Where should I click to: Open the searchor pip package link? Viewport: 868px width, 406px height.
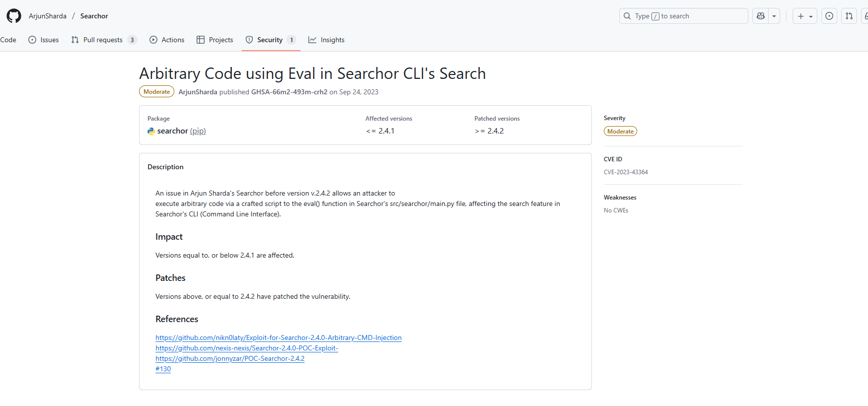(181, 131)
